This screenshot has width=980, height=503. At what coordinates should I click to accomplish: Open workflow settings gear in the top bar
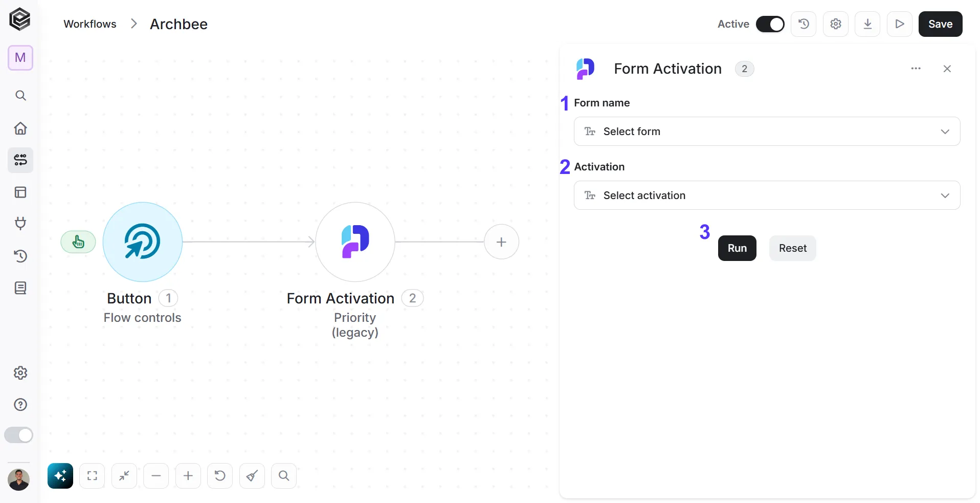(836, 24)
